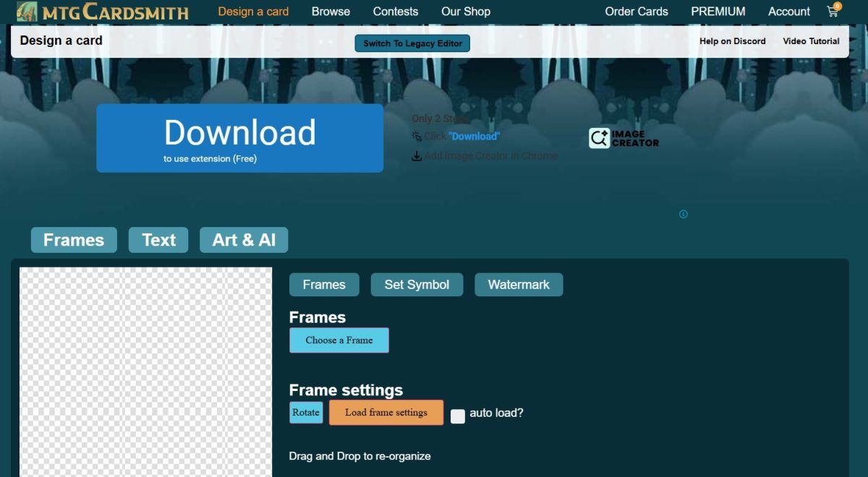The image size is (868, 477).
Task: Open the Video Tutorial link
Action: [811, 41]
